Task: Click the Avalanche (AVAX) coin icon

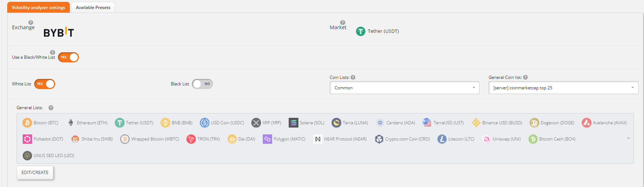Action: [586, 123]
